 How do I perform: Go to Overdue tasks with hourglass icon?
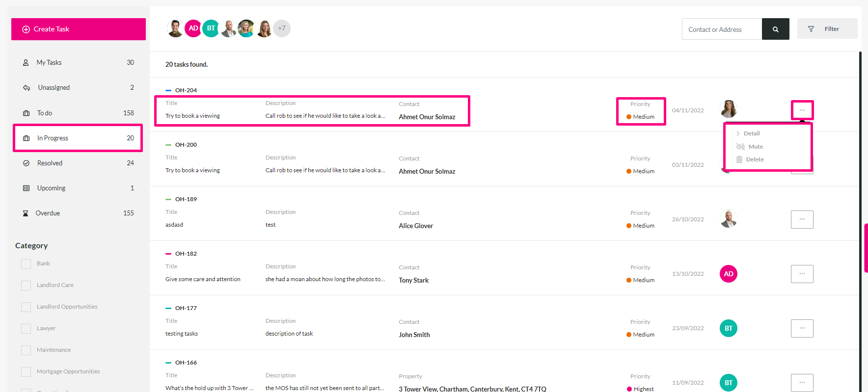79,213
